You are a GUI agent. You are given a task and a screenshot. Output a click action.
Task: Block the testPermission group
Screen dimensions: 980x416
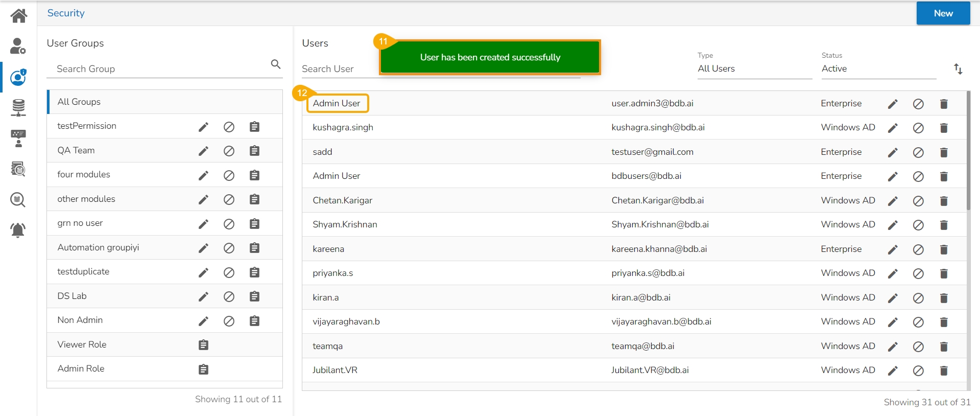(229, 127)
